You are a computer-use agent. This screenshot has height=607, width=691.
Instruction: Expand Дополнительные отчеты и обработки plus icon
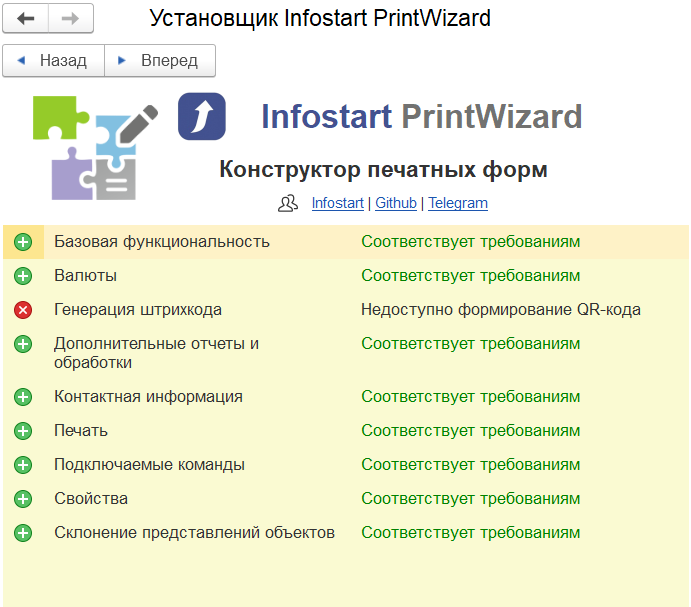pyautogui.click(x=23, y=344)
